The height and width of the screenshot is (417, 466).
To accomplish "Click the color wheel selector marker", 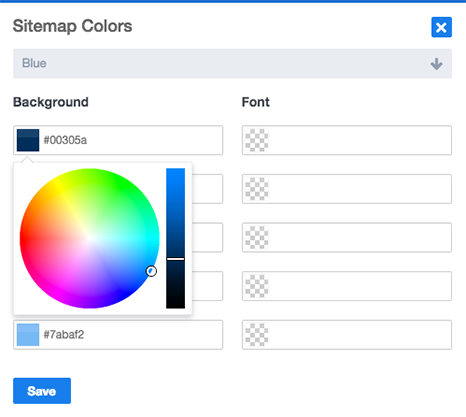I will [x=151, y=271].
